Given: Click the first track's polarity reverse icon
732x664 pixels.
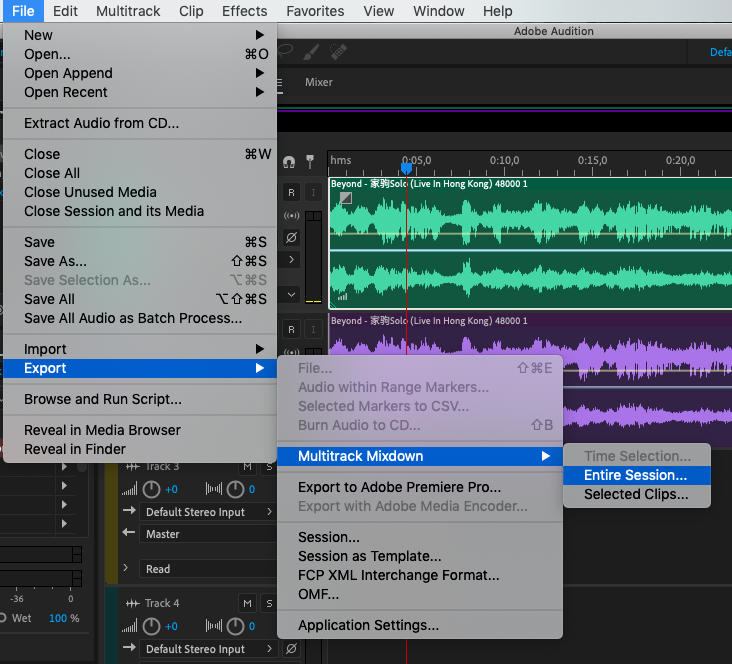Looking at the screenshot, I should (x=291, y=238).
